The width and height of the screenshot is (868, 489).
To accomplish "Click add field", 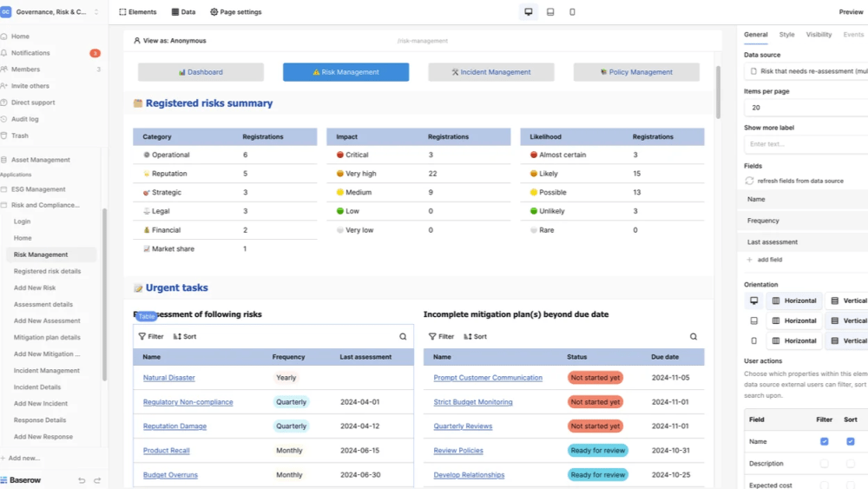I will click(765, 260).
